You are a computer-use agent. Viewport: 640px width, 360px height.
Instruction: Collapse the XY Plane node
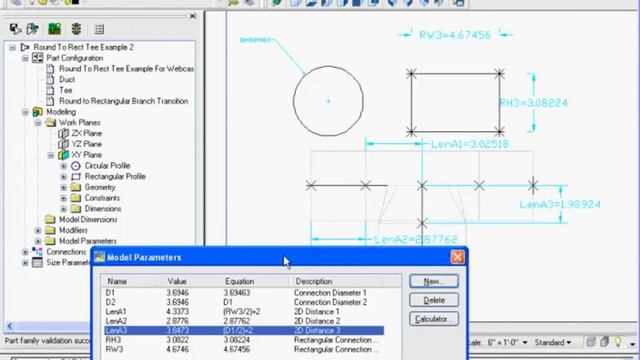point(51,155)
